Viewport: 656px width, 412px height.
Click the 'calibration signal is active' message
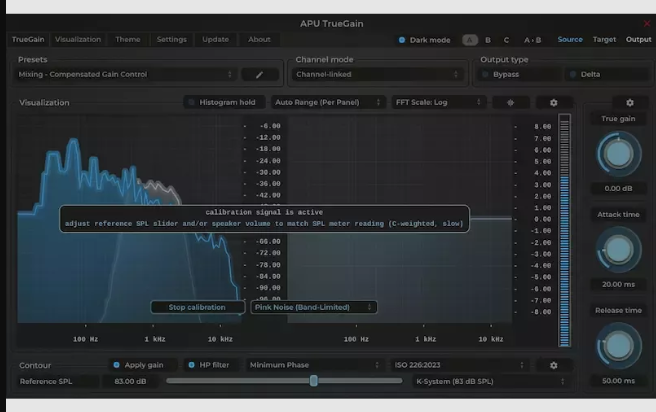click(x=264, y=212)
